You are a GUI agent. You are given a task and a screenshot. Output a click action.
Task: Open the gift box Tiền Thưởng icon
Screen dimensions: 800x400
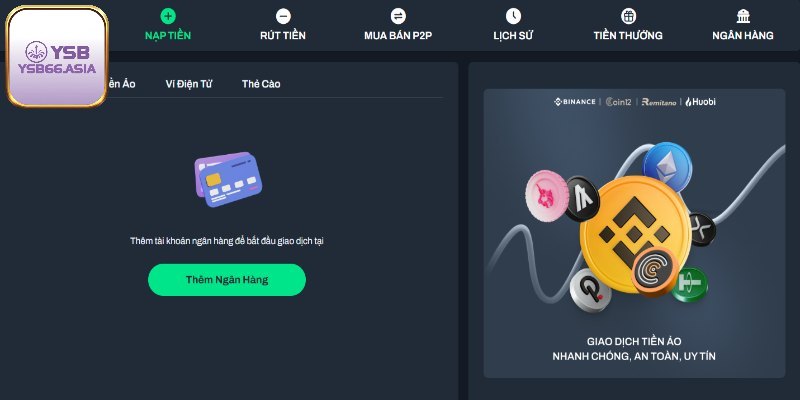(628, 16)
